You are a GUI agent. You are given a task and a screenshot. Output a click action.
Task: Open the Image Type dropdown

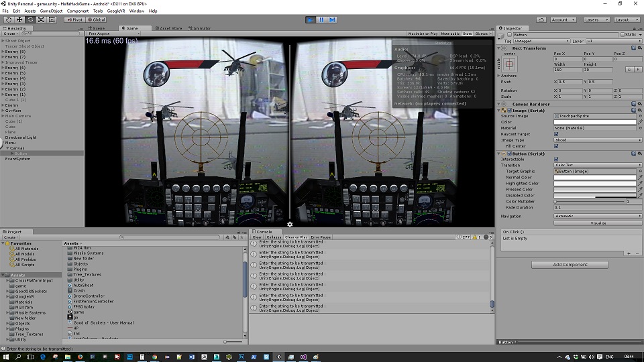597,140
